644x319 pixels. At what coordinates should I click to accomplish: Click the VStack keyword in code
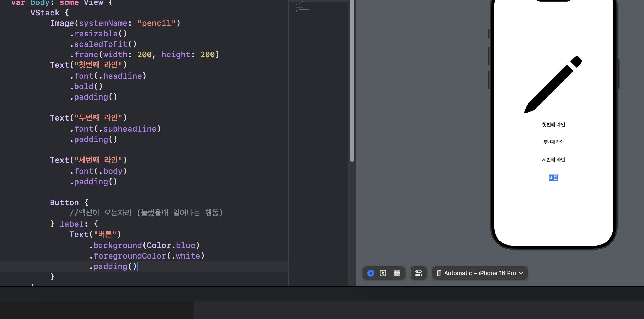[45, 13]
